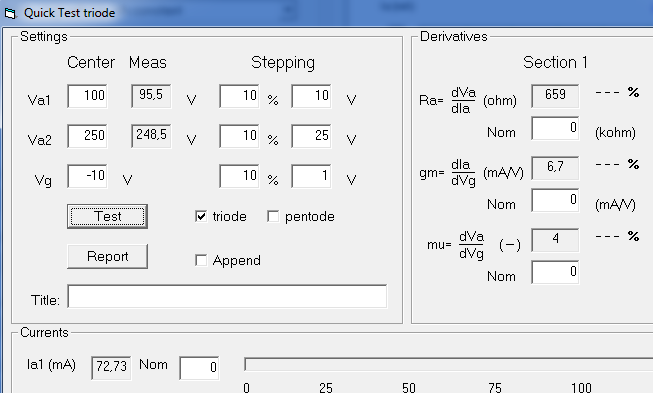Click the Ia1 Nom field
Viewport: 653px width, 393px height.
[x=199, y=368]
